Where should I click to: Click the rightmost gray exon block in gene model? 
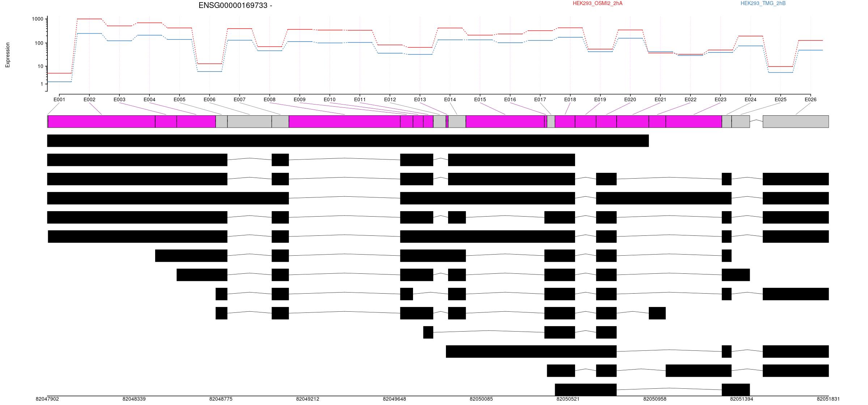coord(796,121)
